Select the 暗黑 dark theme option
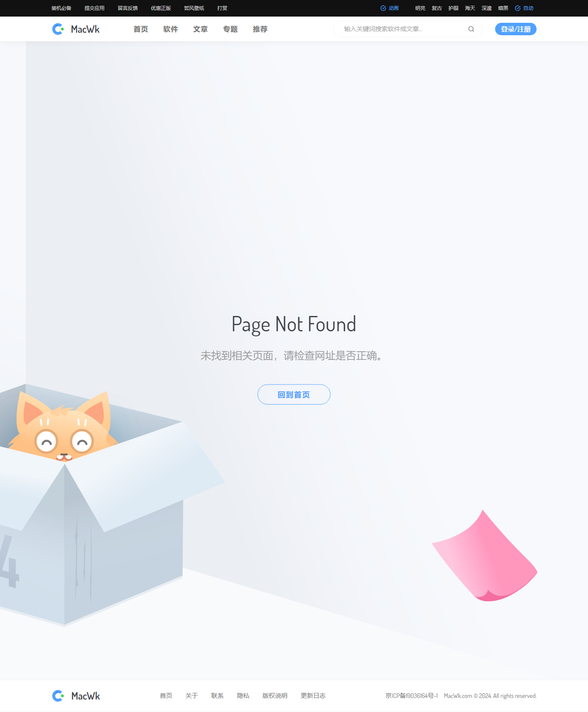 [x=503, y=8]
